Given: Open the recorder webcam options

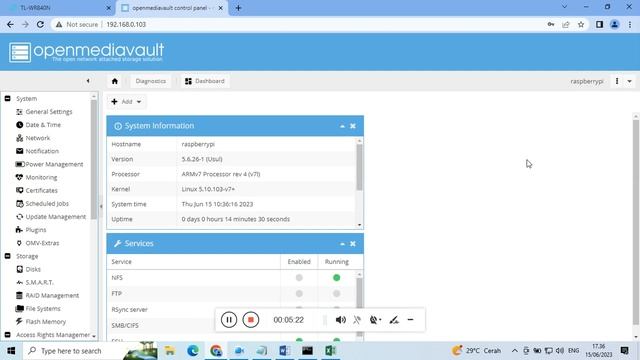Looking at the screenshot, I should (375, 320).
